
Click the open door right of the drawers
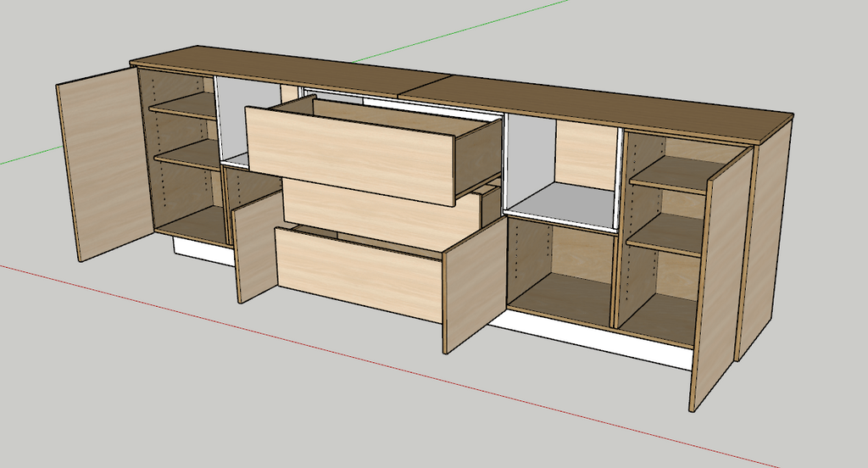(x=475, y=285)
